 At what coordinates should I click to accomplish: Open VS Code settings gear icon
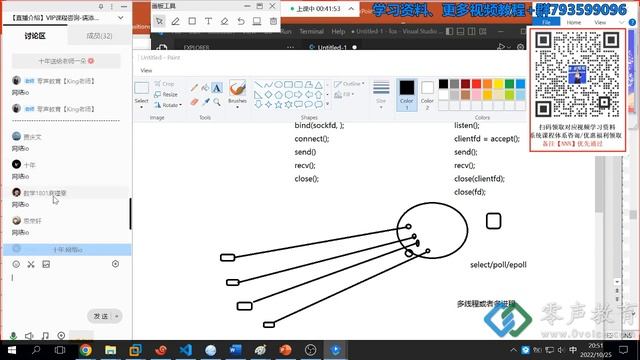point(520,47)
